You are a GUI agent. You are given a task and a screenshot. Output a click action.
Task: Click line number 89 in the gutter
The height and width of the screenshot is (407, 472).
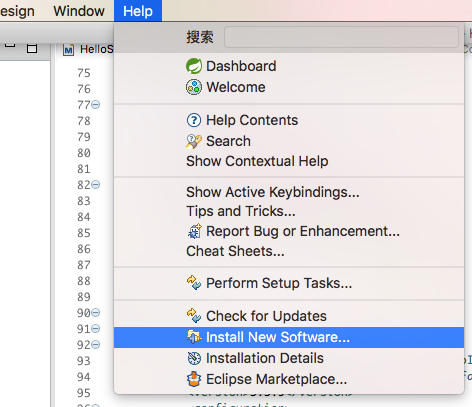tap(84, 297)
